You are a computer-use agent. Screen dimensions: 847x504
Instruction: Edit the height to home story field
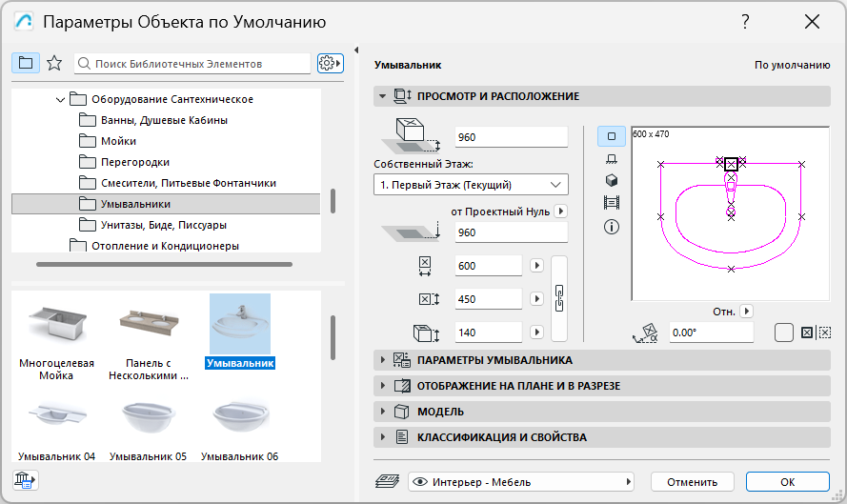(511, 136)
